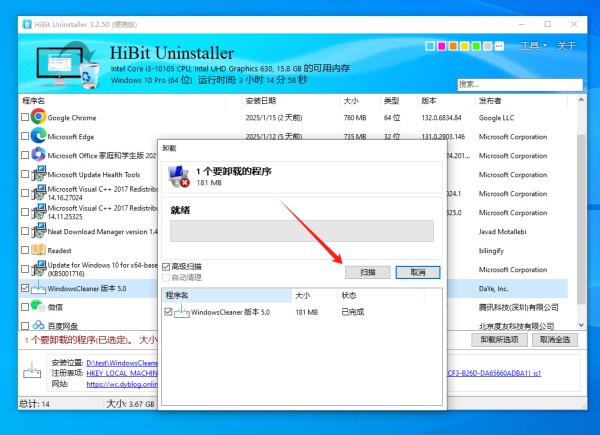Image resolution: width=600 pixels, height=435 pixels.
Task: Sort dialog list by 程序名 header
Action: pos(227,295)
